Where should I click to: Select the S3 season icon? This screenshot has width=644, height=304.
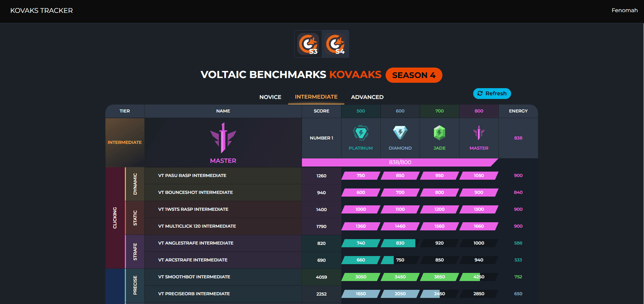[308, 44]
